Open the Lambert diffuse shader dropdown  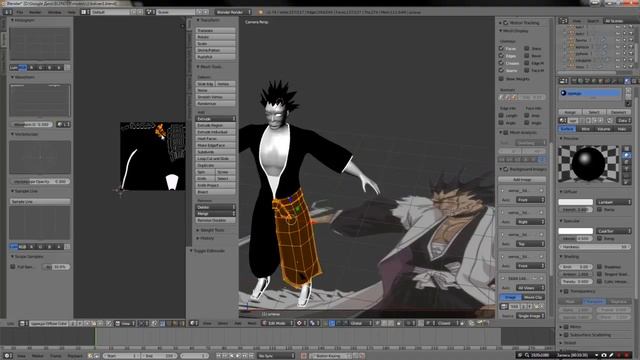coord(613,202)
